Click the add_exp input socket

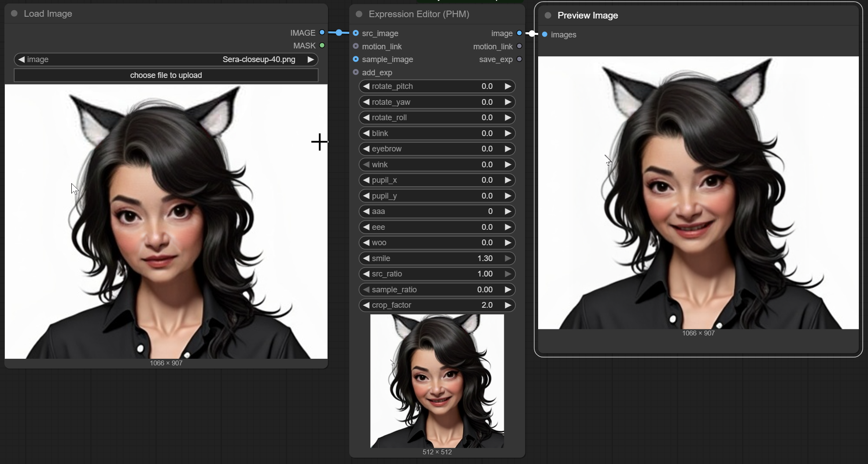tap(356, 72)
